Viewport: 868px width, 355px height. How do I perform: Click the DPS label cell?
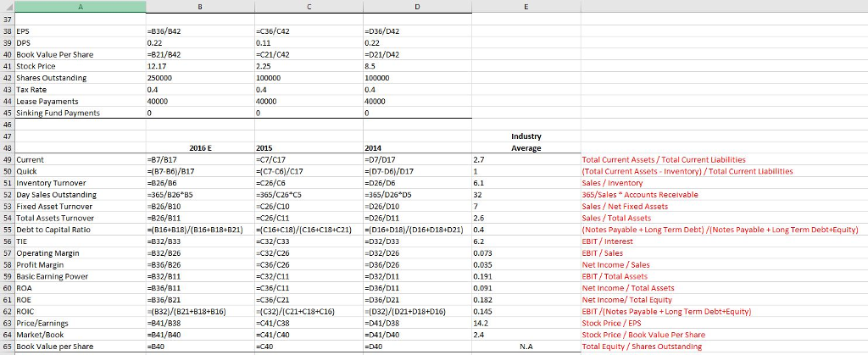click(x=81, y=42)
